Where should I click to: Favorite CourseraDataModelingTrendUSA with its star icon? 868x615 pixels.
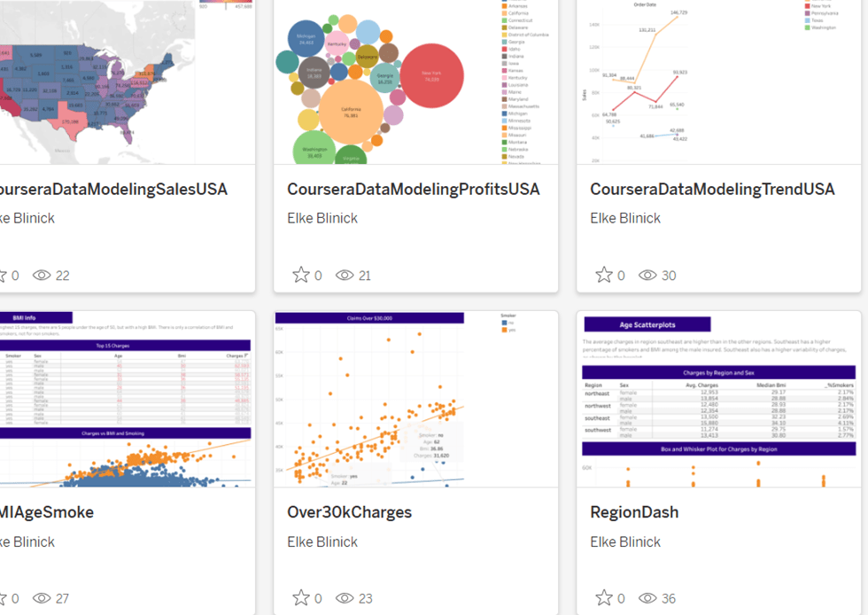coord(604,275)
